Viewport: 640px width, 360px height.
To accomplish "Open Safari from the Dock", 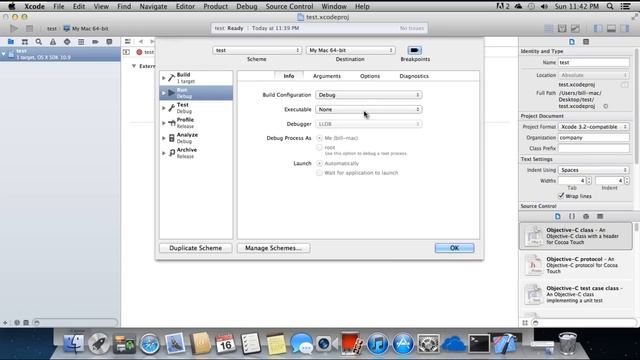I will [149, 344].
